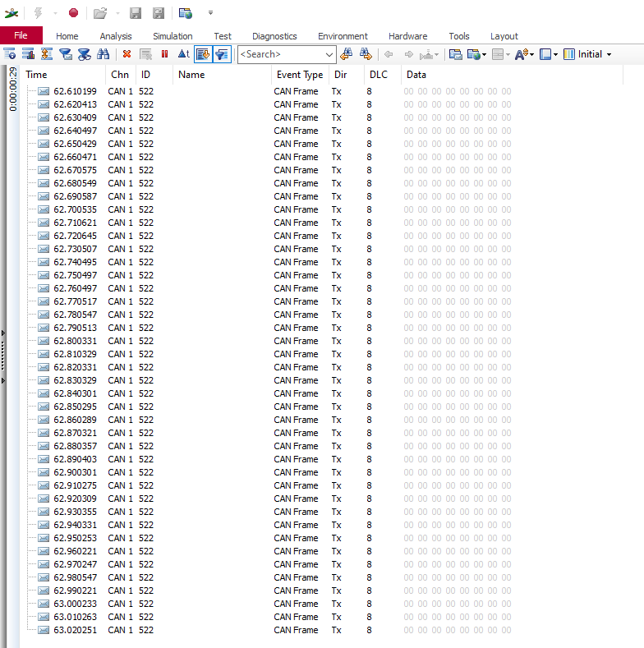Open the quick access toolbar customize arrow
Screen dimensions: 644x648
click(211, 13)
